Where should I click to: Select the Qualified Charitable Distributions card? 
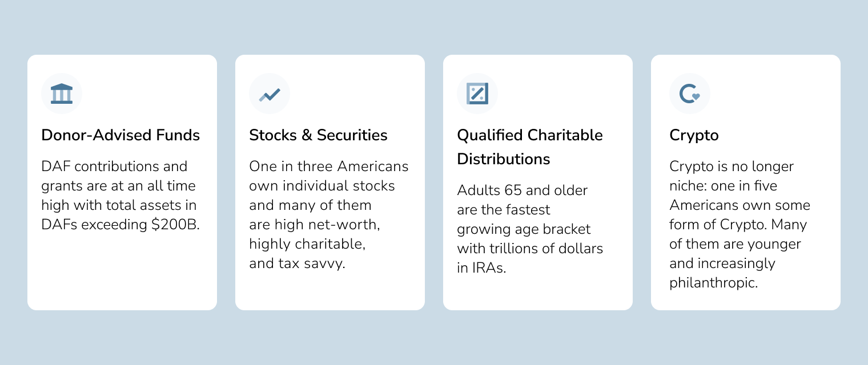pyautogui.click(x=538, y=182)
